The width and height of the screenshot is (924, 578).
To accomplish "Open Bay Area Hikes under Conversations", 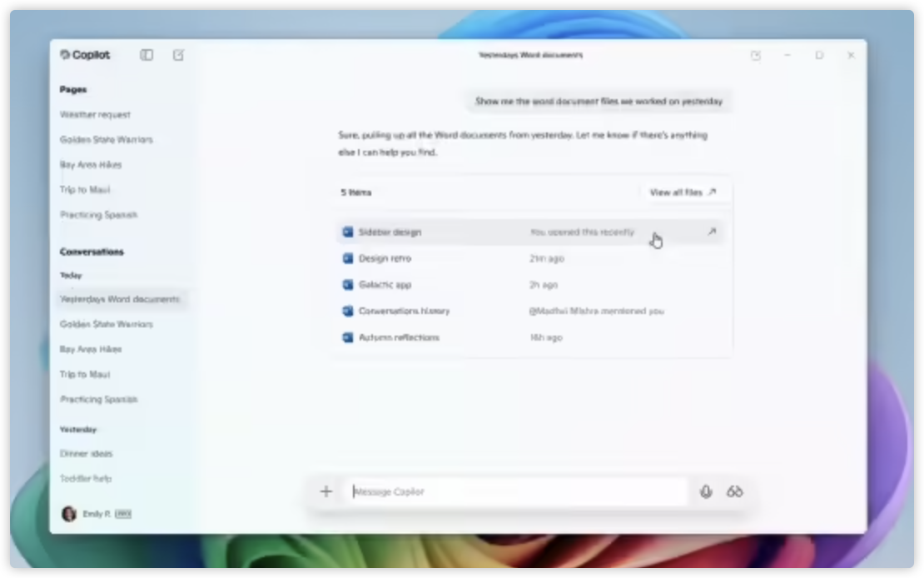I will [x=91, y=349].
